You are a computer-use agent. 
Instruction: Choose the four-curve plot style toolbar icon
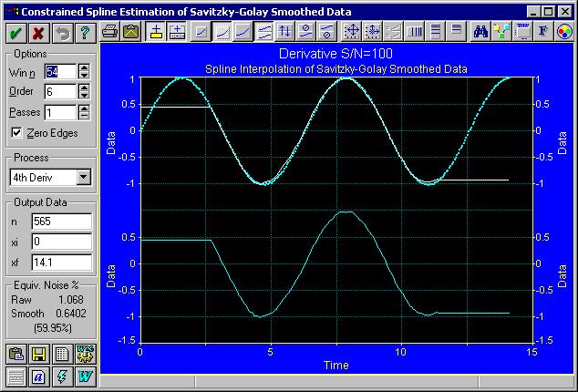click(264, 32)
